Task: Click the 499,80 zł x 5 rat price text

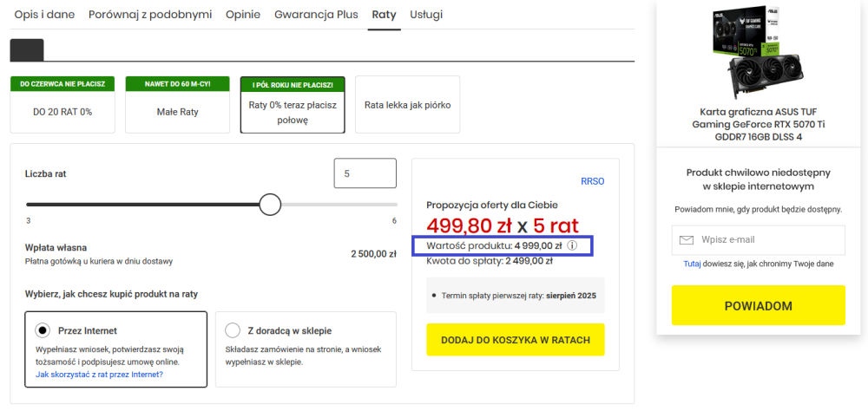Action: pyautogui.click(x=502, y=225)
